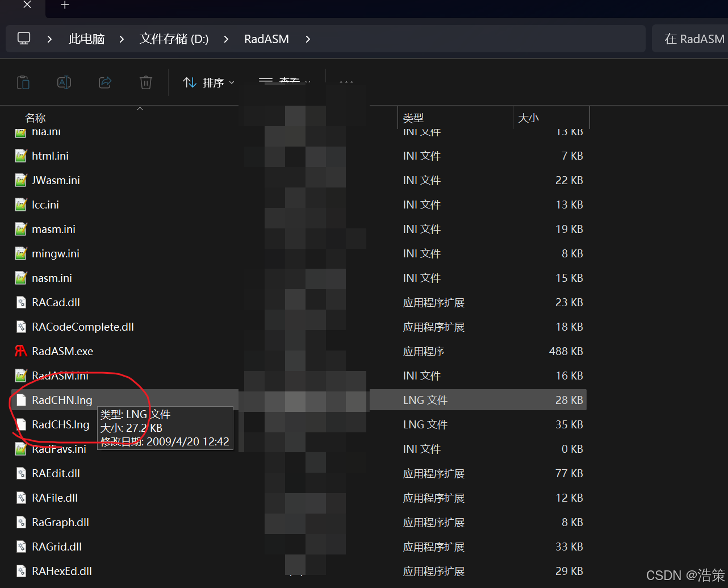The height and width of the screenshot is (588, 728).
Task: Sort by 大小 column header
Action: coord(528,118)
